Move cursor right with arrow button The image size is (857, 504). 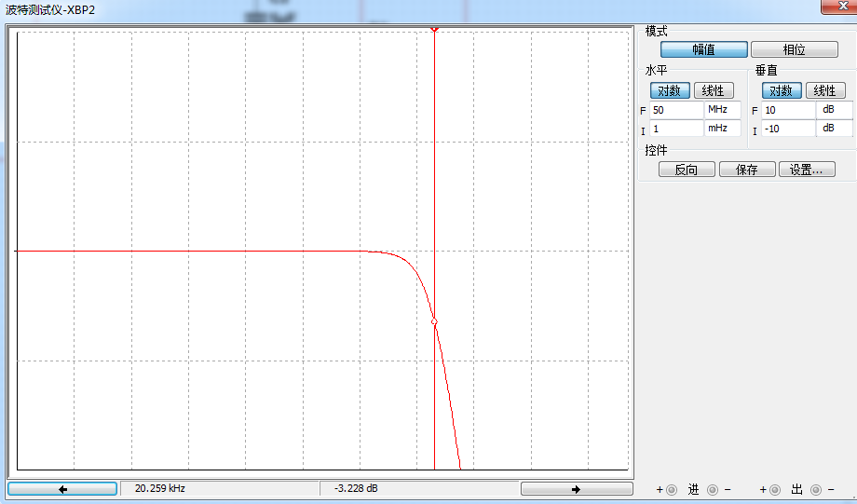(x=577, y=489)
